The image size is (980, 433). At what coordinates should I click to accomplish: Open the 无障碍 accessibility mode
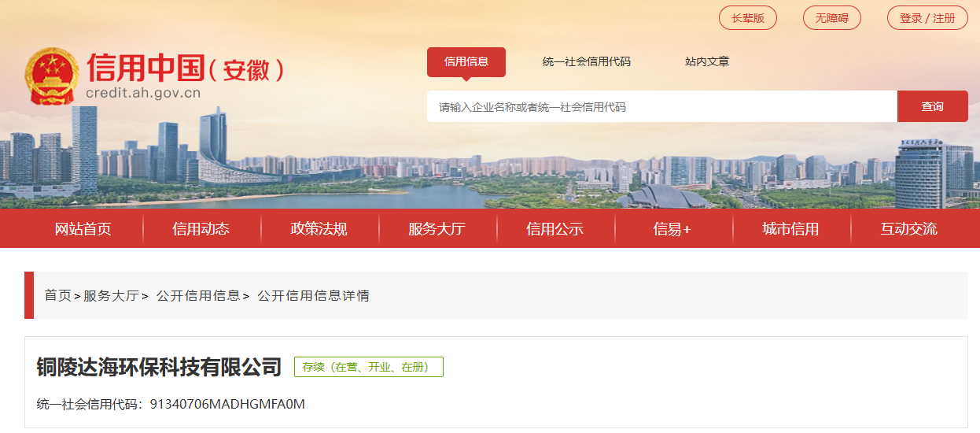832,18
